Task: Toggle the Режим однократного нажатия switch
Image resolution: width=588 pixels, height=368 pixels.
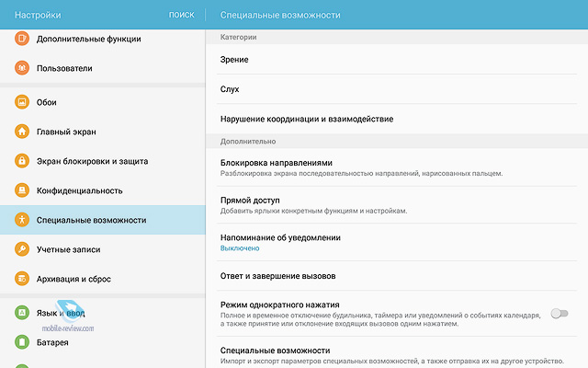Action: [559, 314]
